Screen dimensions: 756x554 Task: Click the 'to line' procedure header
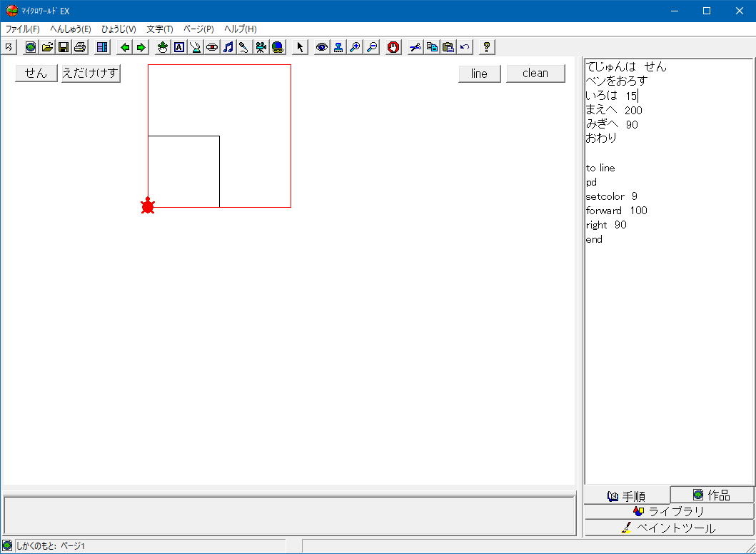(600, 168)
